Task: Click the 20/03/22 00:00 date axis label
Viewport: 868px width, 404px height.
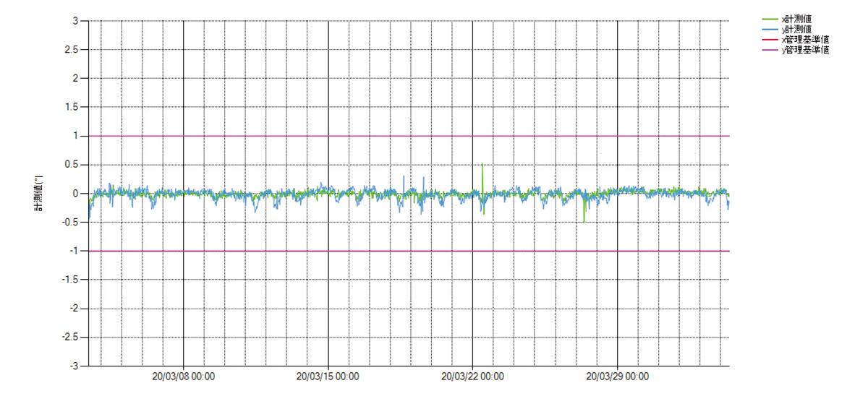Action: click(x=473, y=377)
